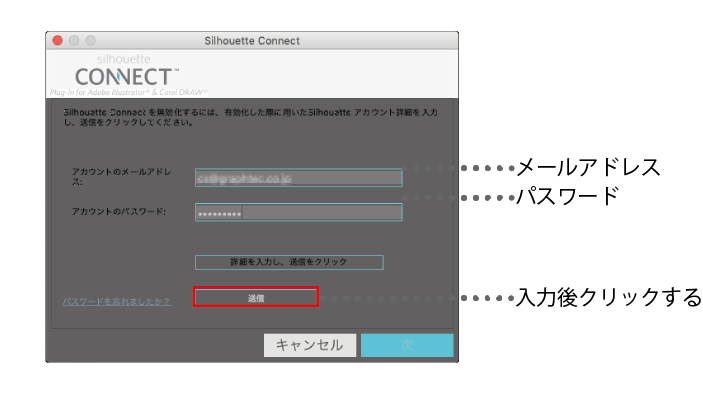Click the アカウントのパスワード label
This screenshot has height=397, width=703.
[119, 211]
